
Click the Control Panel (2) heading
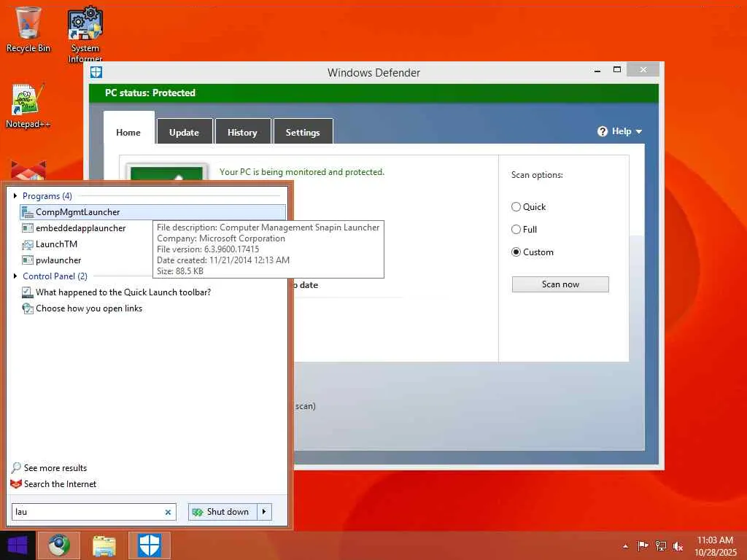point(55,276)
